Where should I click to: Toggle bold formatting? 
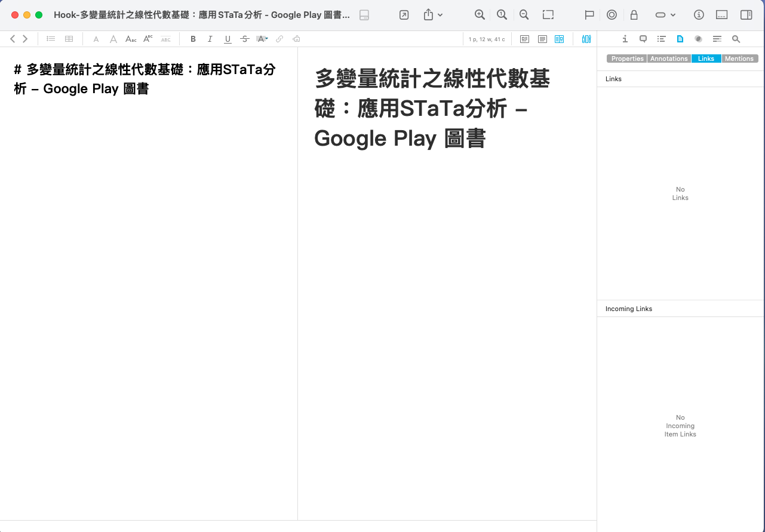193,39
